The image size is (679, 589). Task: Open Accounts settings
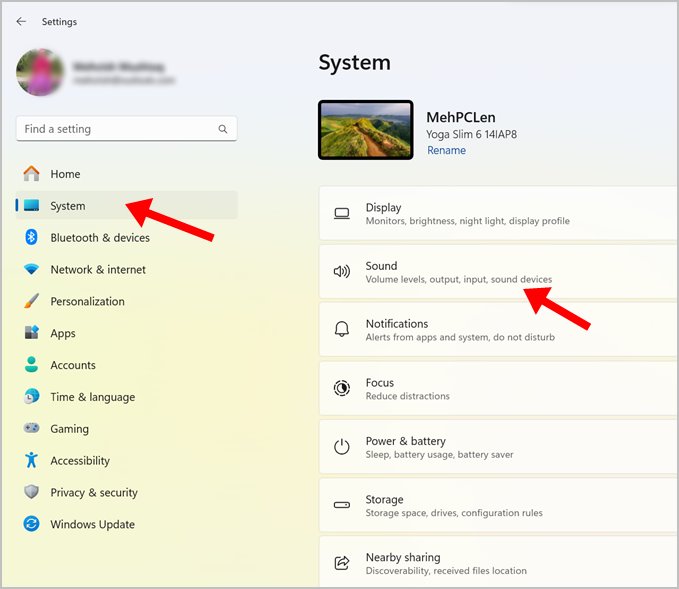point(126,365)
